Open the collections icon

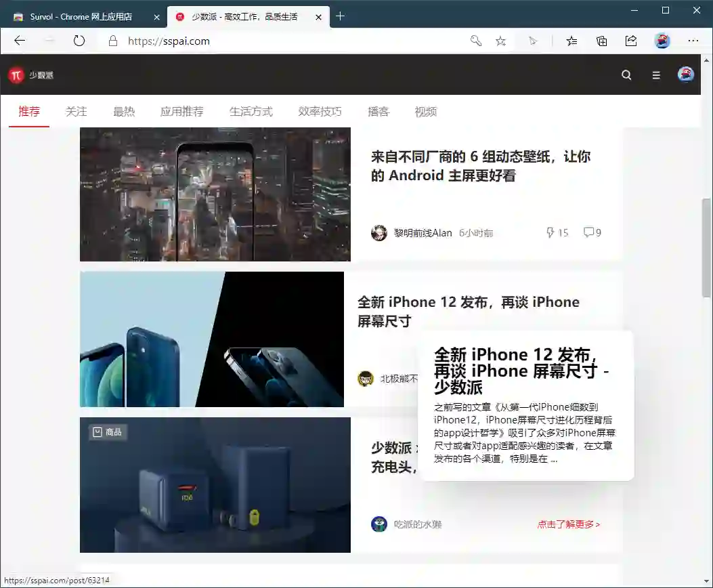click(x=601, y=41)
